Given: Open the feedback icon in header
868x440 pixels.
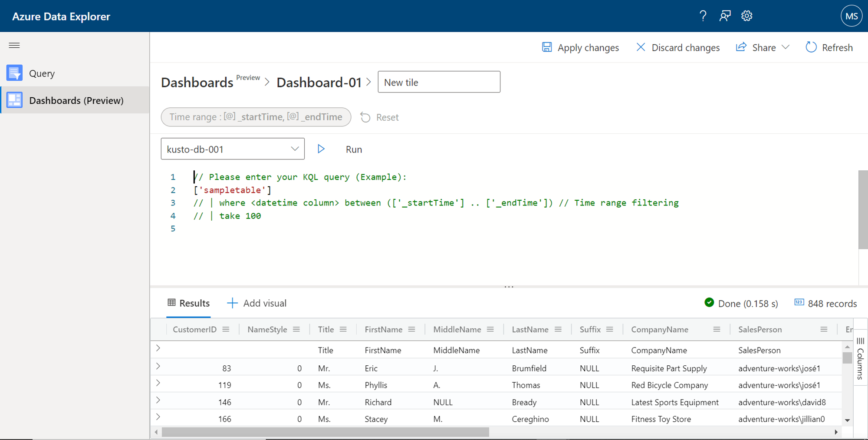Looking at the screenshot, I should click(x=725, y=16).
